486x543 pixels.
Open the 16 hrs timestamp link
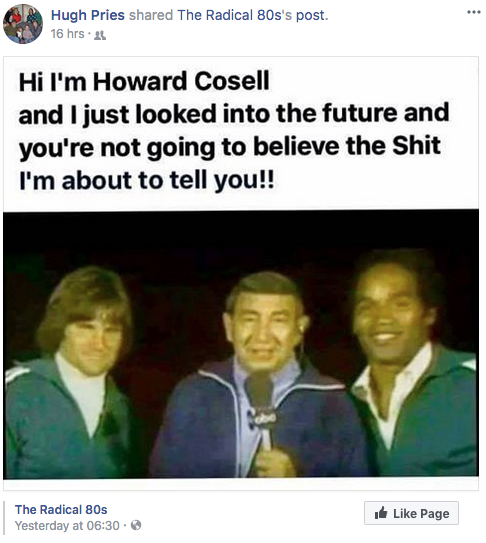68,34
